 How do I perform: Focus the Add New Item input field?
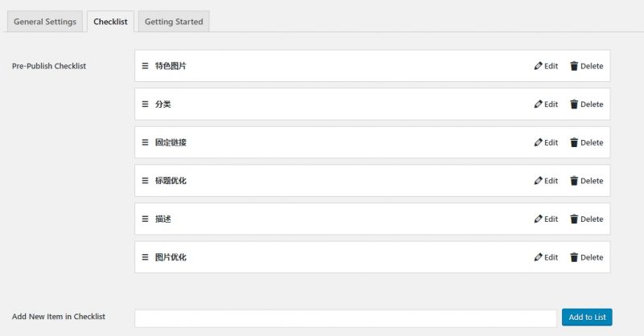345,318
